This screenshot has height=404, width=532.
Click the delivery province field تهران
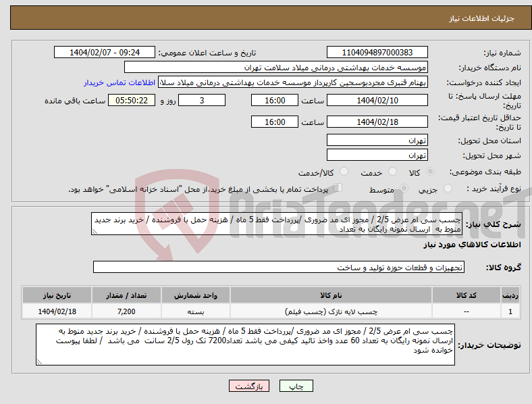[377, 140]
